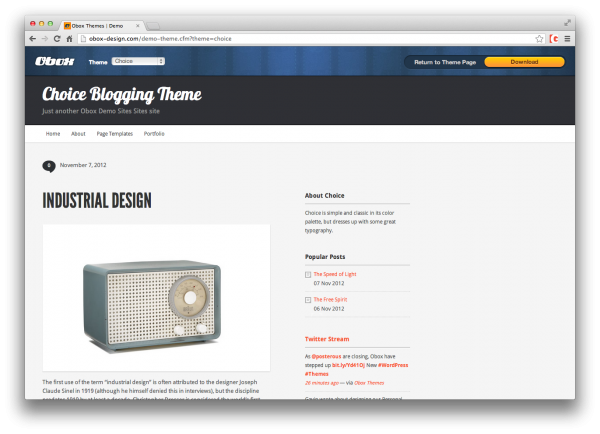Open the Theme dropdown showing Choice
The height and width of the screenshot is (434, 600).
coord(138,61)
